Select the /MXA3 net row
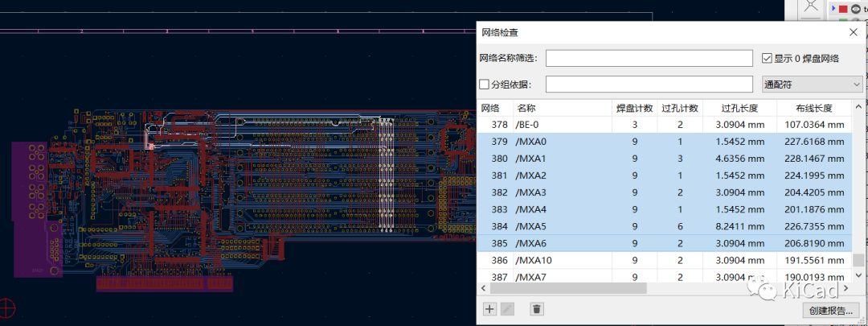 [x=665, y=192]
